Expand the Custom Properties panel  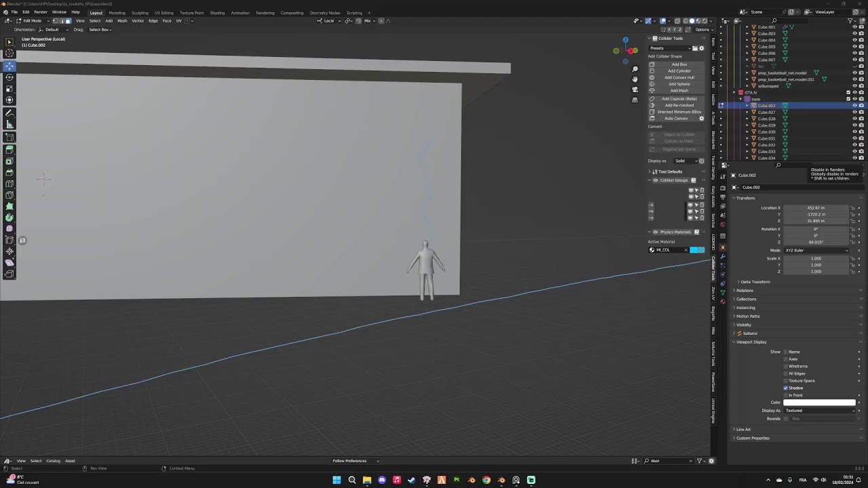(752, 438)
